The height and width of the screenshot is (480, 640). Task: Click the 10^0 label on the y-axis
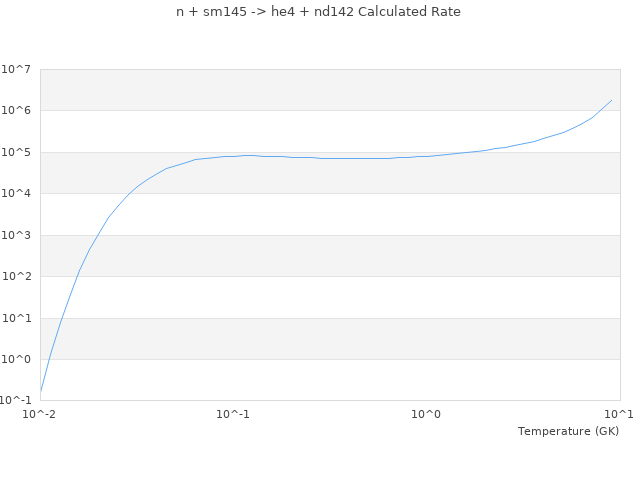click(16, 360)
